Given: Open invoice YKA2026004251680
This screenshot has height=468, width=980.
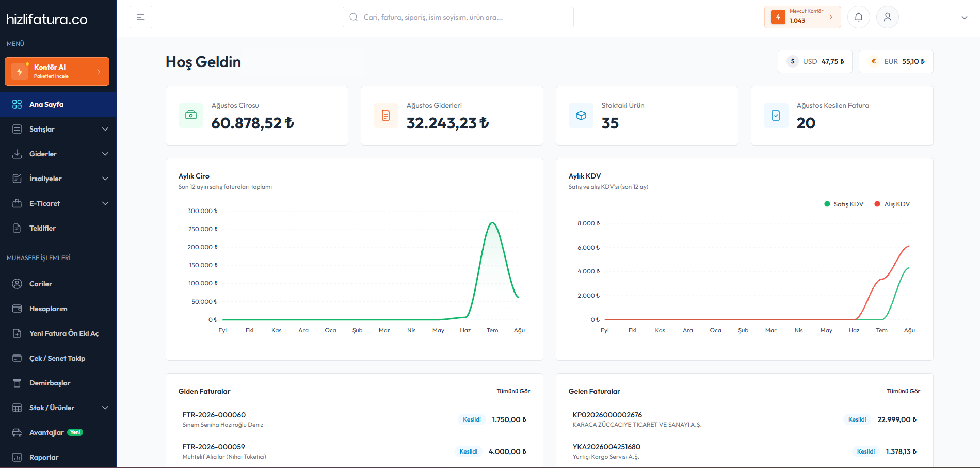Looking at the screenshot, I should coord(606,447).
